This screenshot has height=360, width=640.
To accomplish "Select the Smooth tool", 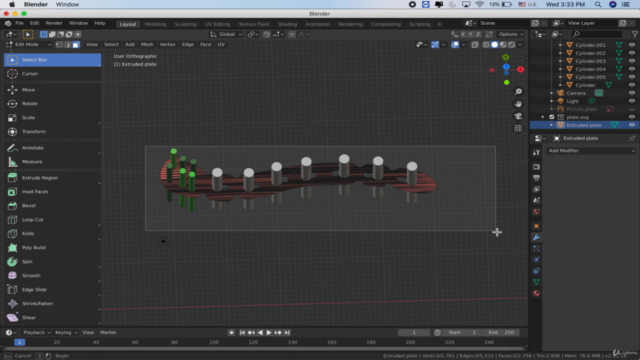I will coord(52,276).
